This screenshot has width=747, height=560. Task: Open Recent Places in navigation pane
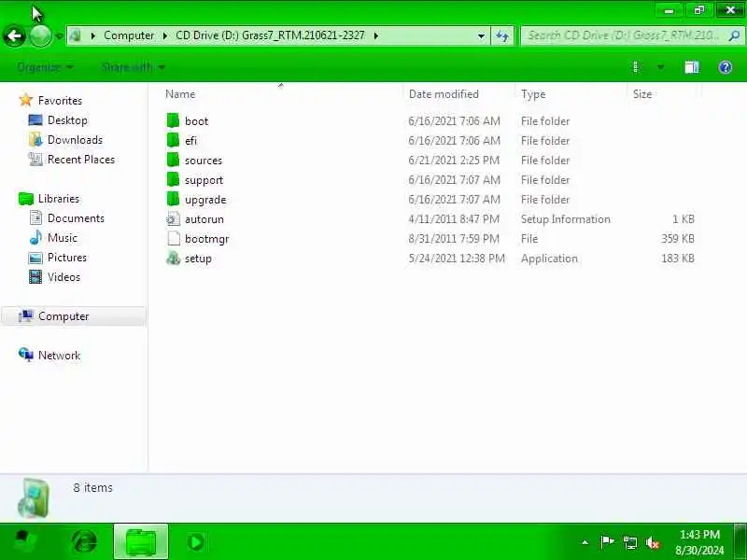[x=81, y=160]
